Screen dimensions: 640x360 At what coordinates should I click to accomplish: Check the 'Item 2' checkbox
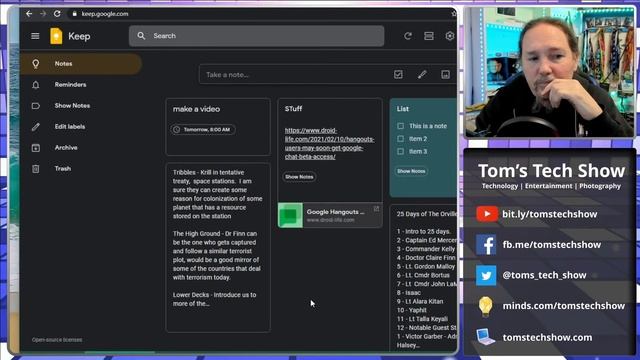[x=400, y=139]
